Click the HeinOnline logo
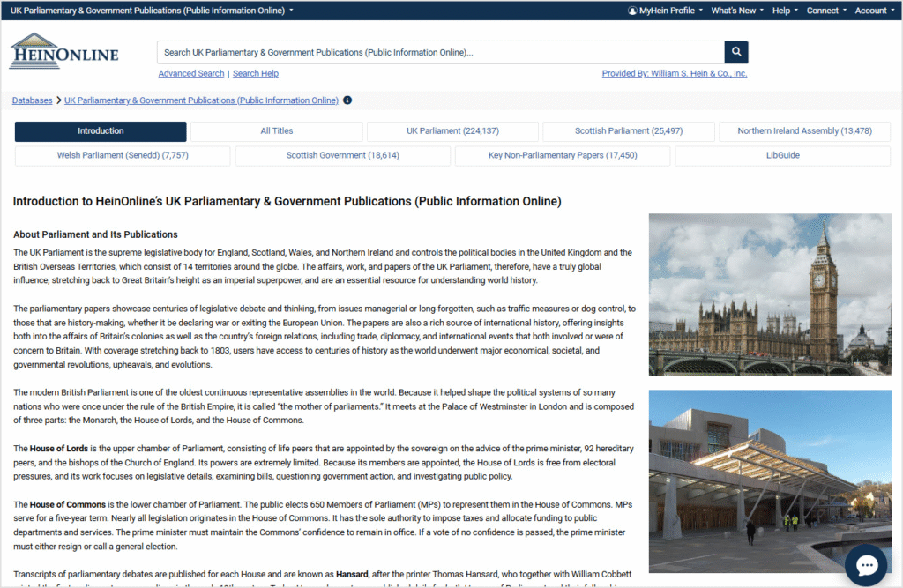 [x=63, y=52]
